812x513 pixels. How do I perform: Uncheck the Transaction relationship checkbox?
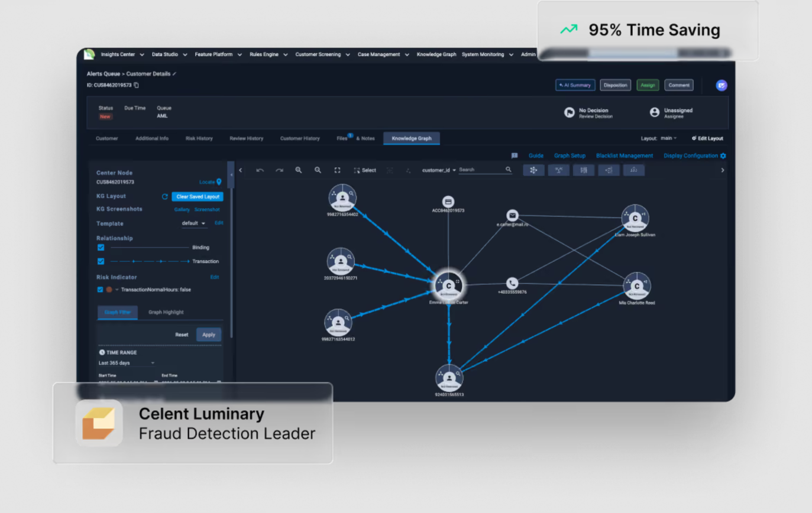click(101, 261)
